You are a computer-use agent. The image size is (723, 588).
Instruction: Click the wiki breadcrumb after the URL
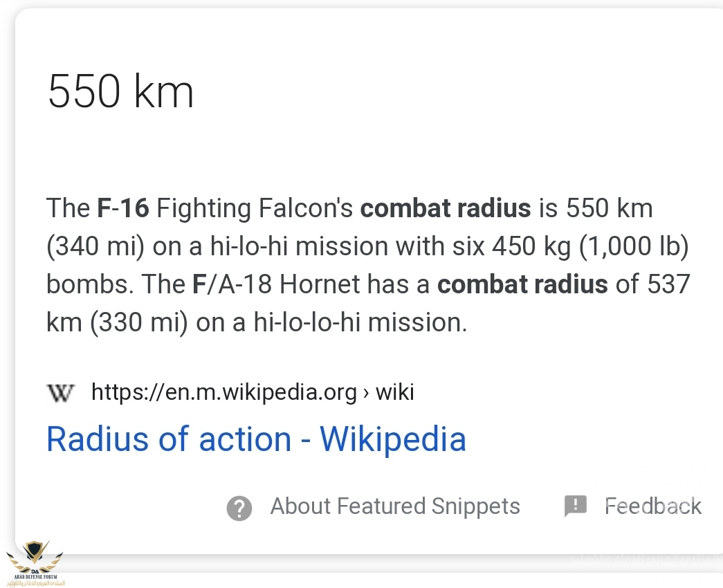tap(394, 393)
